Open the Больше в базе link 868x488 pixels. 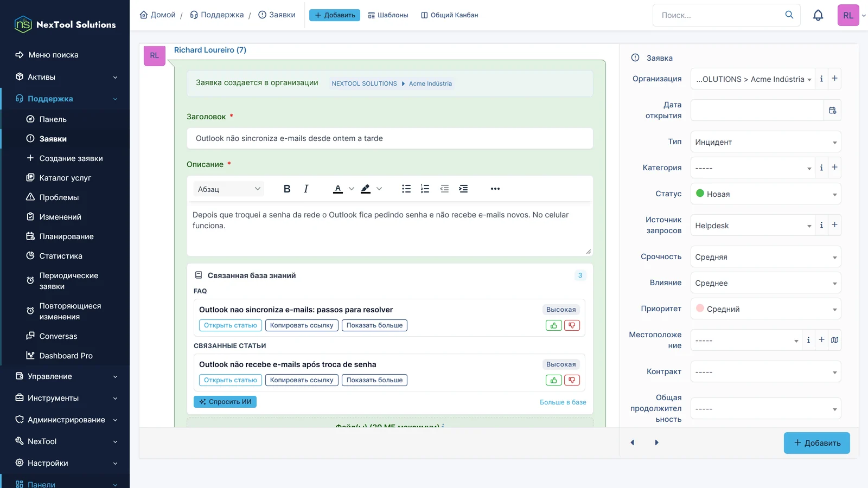point(563,402)
